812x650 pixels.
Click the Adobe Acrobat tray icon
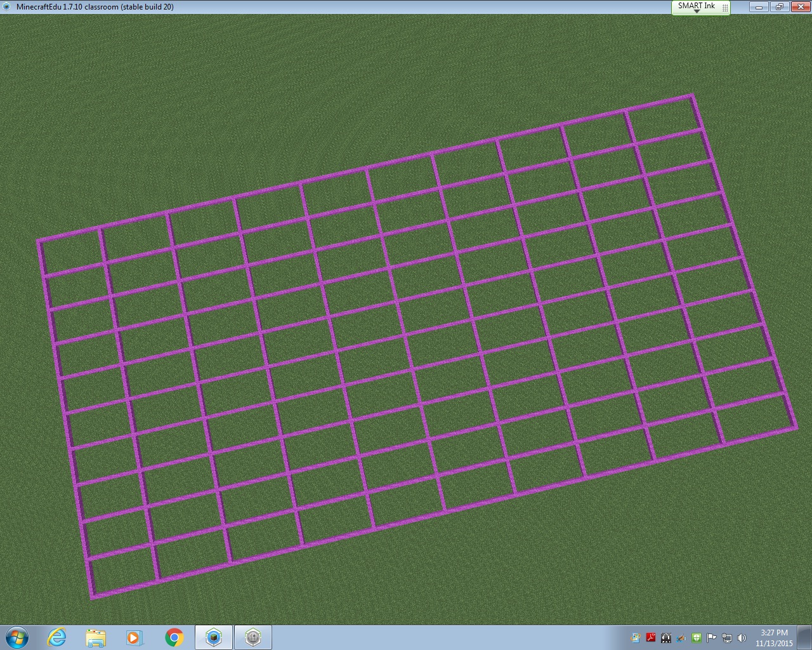click(651, 637)
